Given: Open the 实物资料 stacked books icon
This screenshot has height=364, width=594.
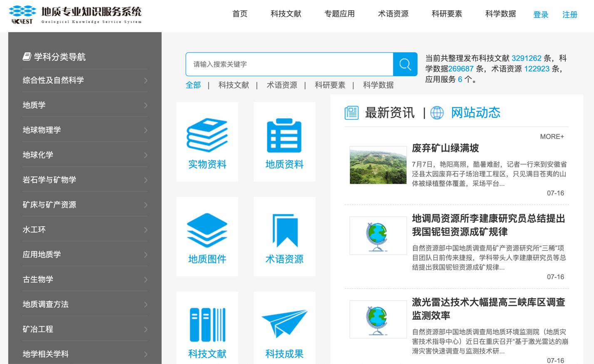Looking at the screenshot, I should [x=207, y=136].
